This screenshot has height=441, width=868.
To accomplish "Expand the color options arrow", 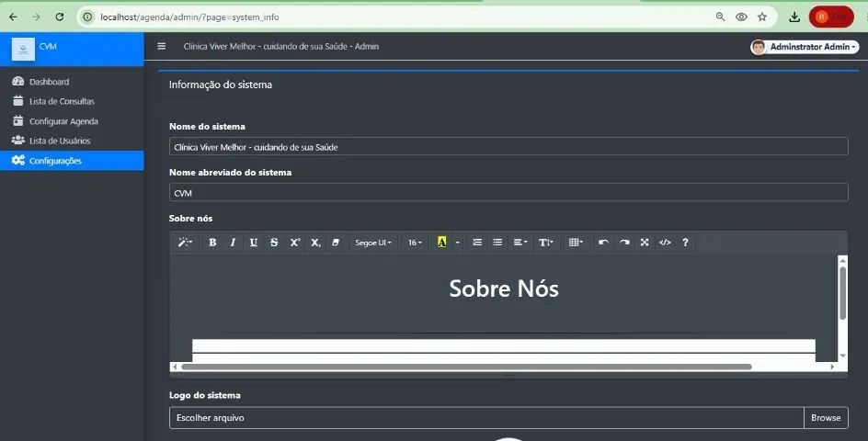I will point(457,243).
